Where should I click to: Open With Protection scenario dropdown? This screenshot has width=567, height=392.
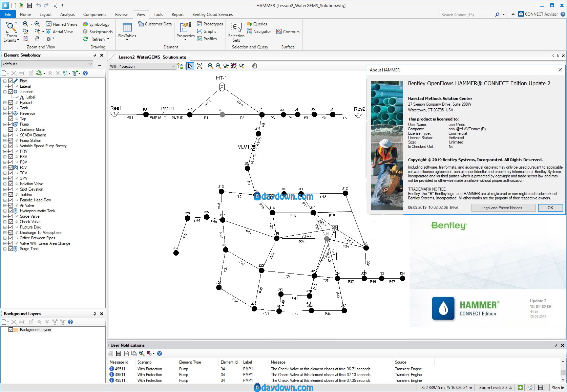coord(142,66)
